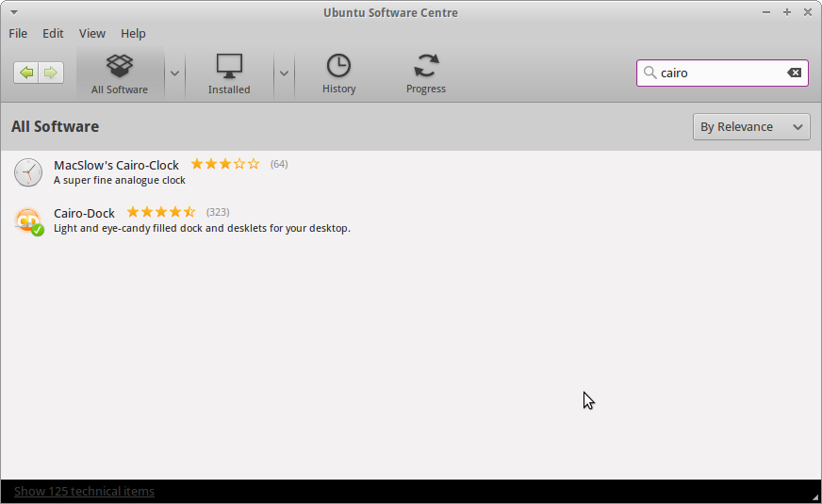Open the By Relevance sort dropdown
Screen dimensions: 822x504
[x=751, y=127]
